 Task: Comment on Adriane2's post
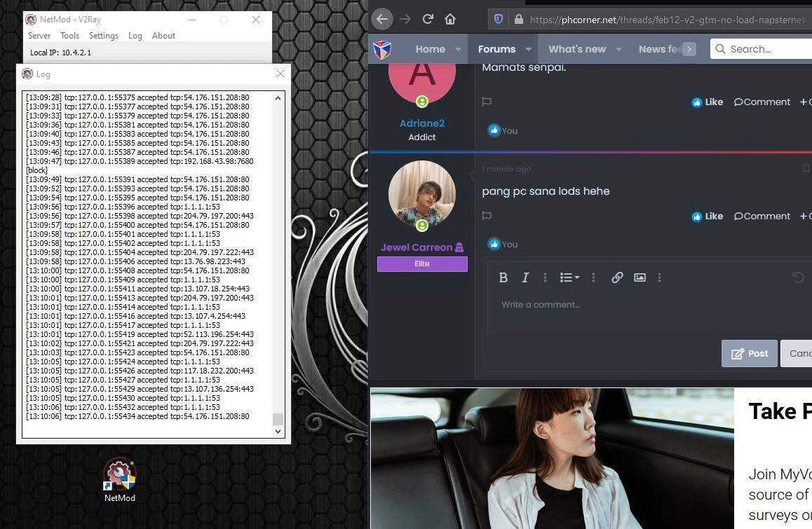(762, 102)
